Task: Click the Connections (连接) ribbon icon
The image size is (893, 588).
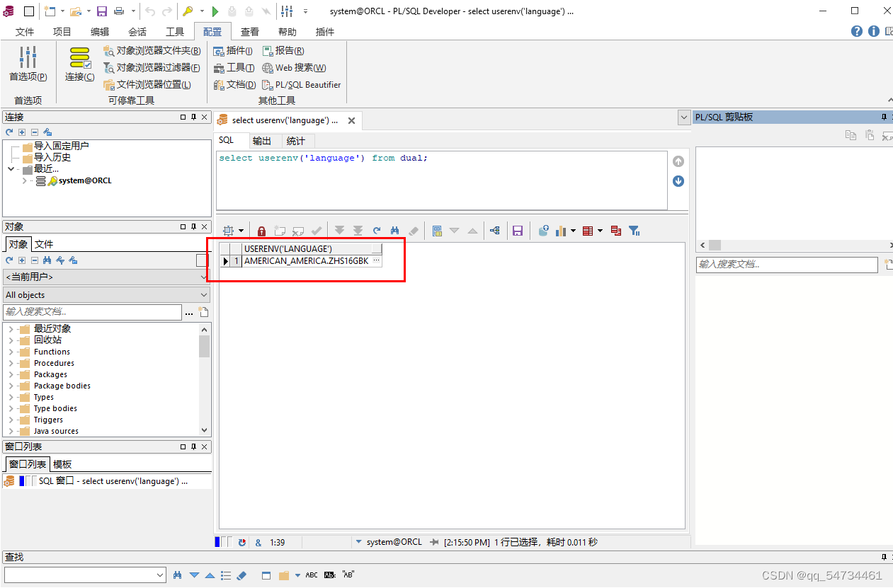Action: (x=80, y=58)
